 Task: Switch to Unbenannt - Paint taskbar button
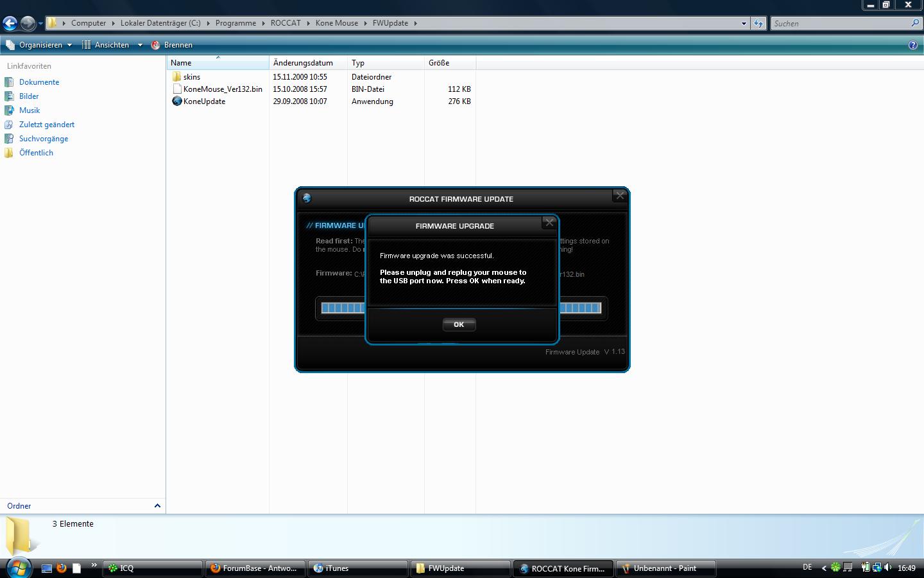(x=666, y=568)
